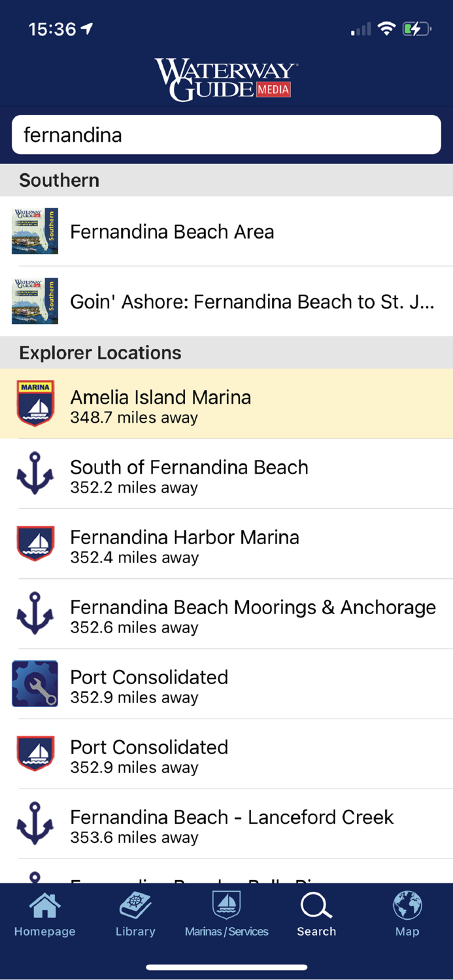Viewport: 453px width, 980px height.
Task: Open the Library tab
Action: coord(135,915)
